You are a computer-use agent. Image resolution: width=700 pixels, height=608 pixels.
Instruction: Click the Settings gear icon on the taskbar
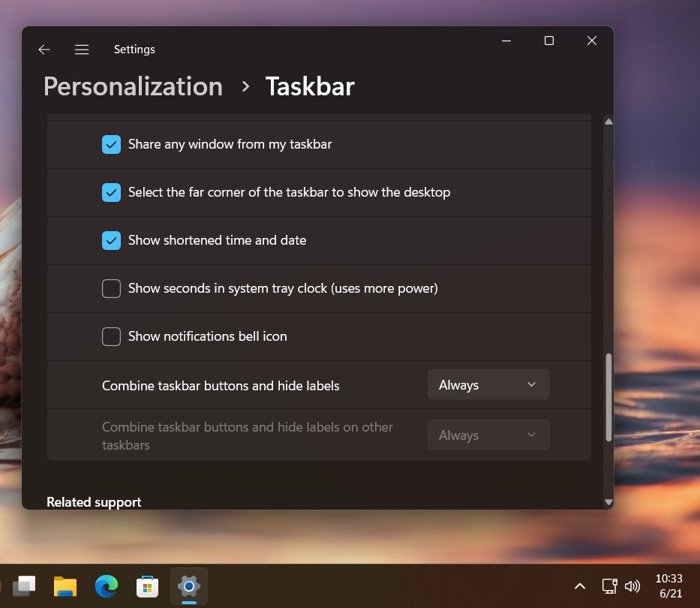(188, 586)
